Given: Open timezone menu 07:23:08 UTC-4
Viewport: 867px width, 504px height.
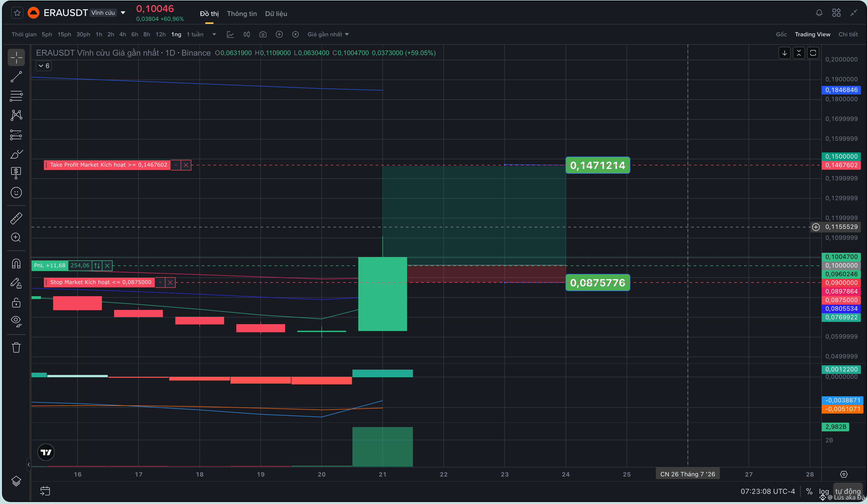Looking at the screenshot, I should click(768, 491).
